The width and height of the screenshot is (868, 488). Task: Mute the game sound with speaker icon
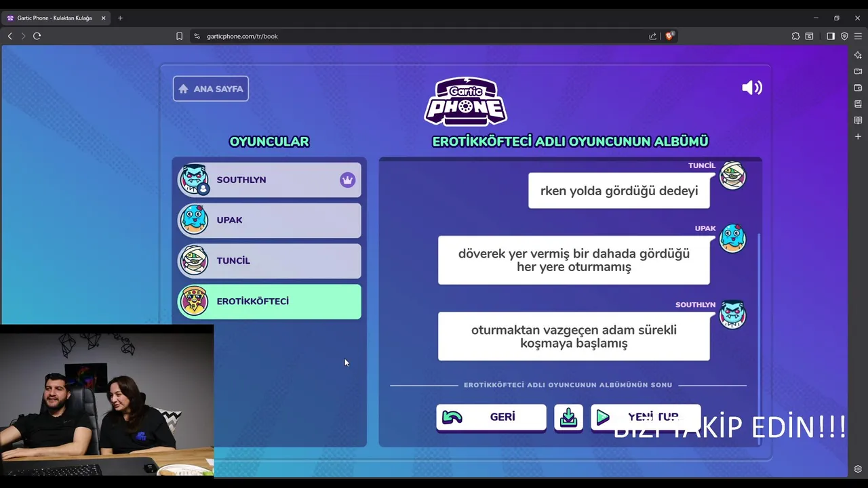pyautogui.click(x=752, y=87)
